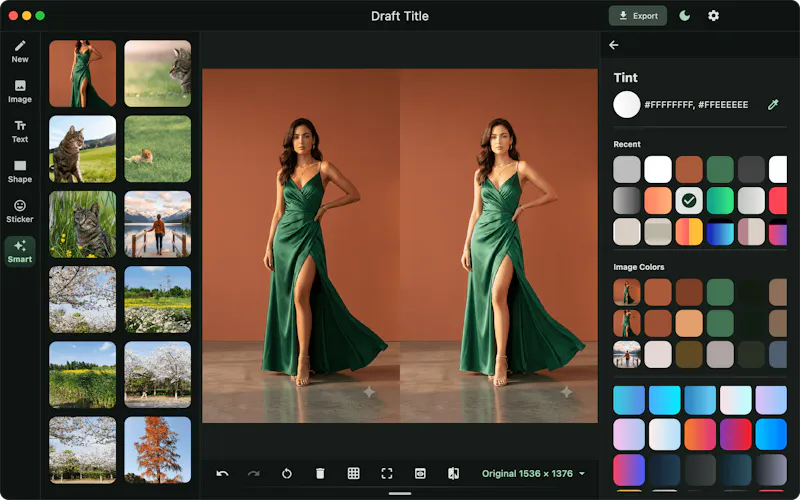Open the New tool in sidebar
This screenshot has height=500, width=800.
20,52
